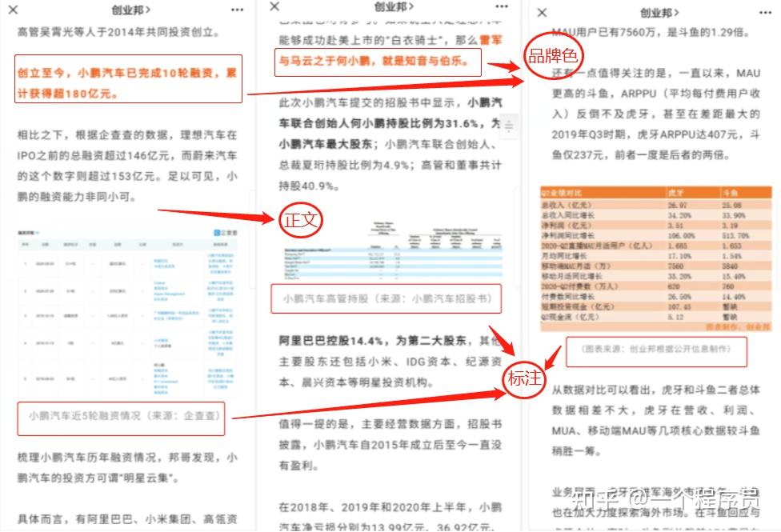Open the 小鹏 funding rounds table image
Viewport: 781px width, 532px height.
click(128, 313)
